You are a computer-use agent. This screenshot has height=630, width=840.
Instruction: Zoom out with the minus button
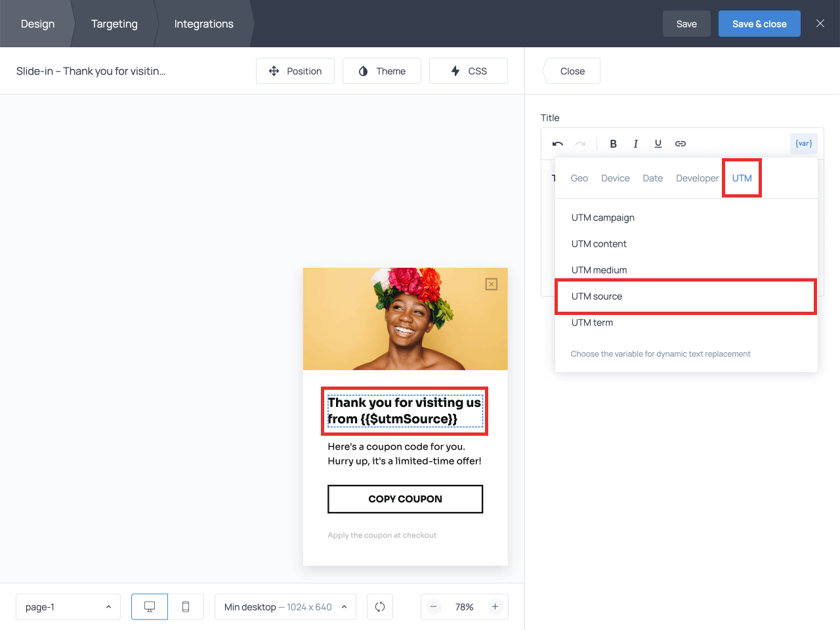click(x=434, y=607)
